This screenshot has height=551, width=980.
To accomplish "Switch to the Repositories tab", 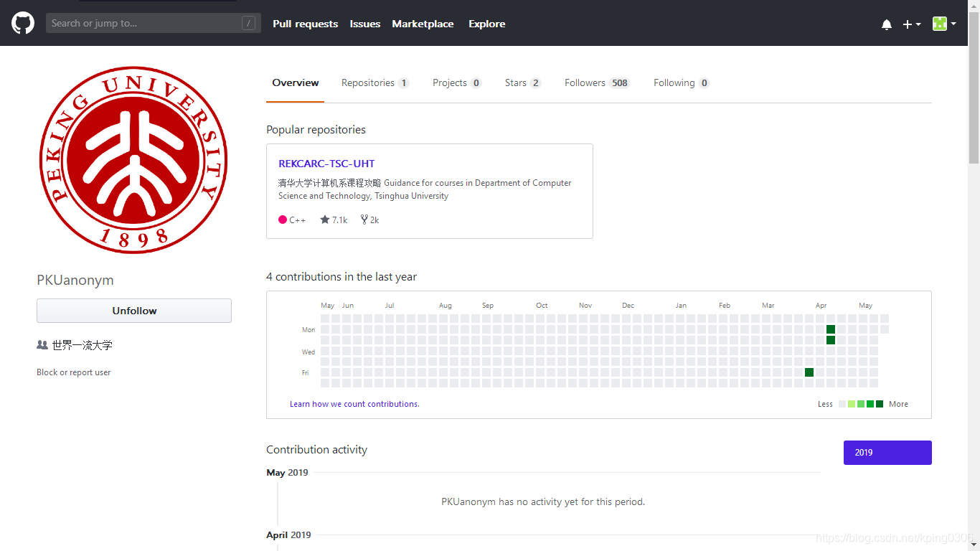I will 375,83.
